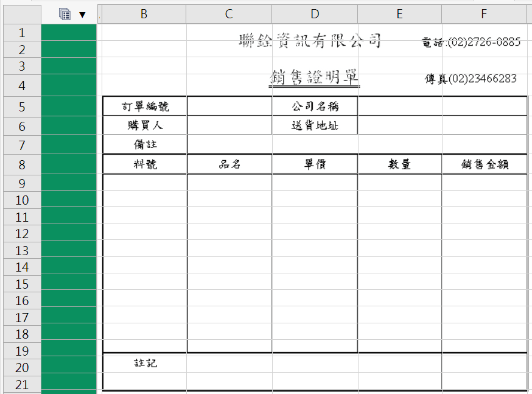This screenshot has height=394, width=532.
Task: Click empty input cell next to 公司名稱
Action: [x=443, y=106]
